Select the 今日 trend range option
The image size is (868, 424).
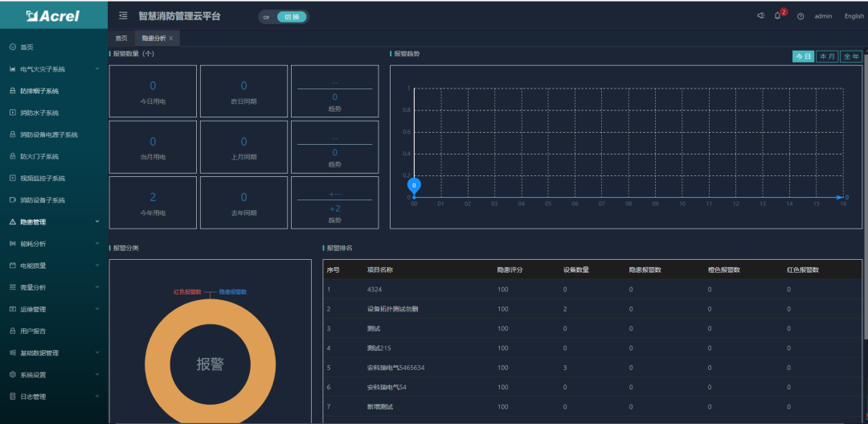point(803,56)
